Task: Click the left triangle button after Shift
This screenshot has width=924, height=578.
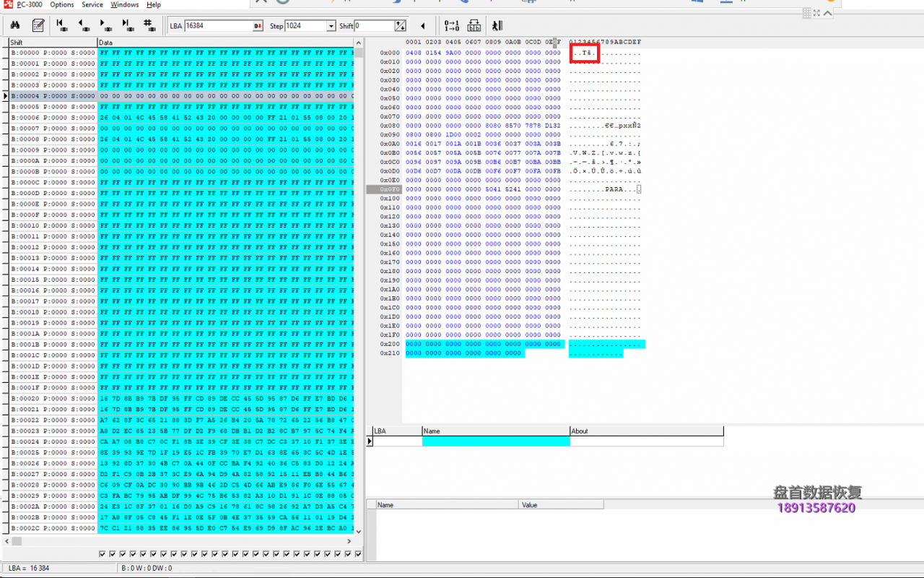Action: click(x=422, y=26)
